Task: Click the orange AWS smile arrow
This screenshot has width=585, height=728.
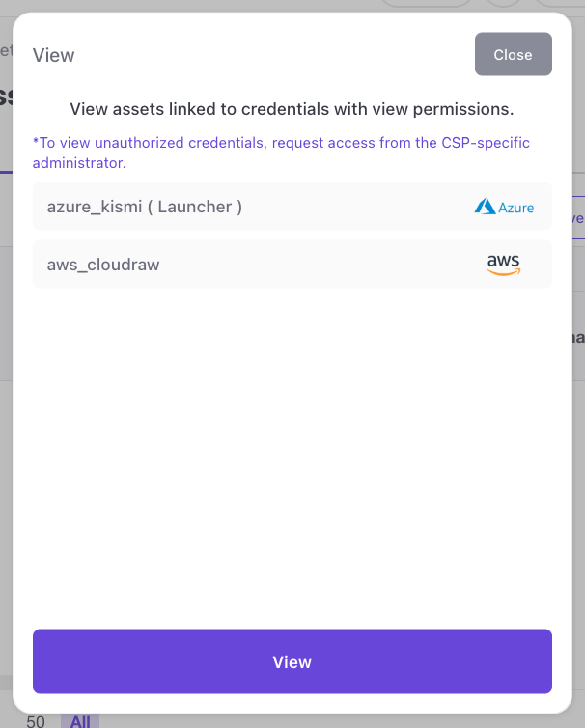Action: pyautogui.click(x=503, y=272)
